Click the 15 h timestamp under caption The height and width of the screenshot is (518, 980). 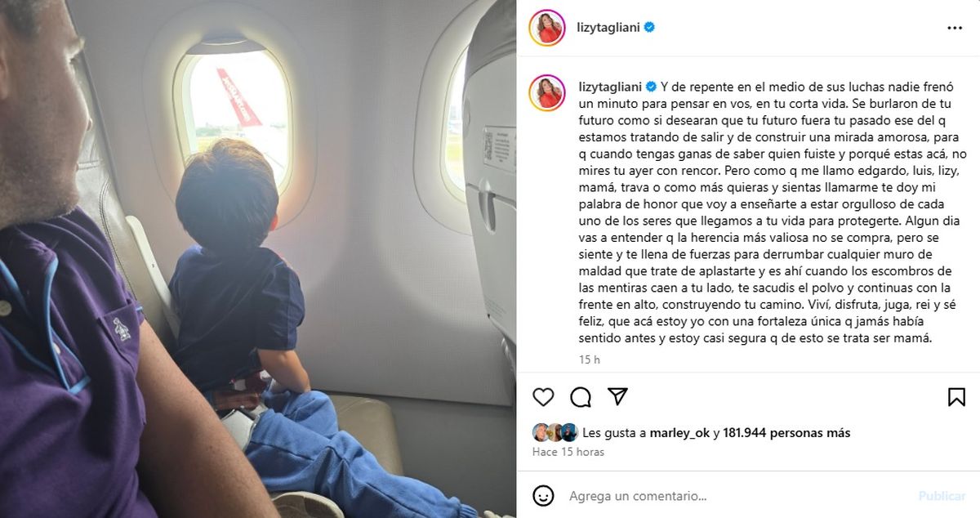tap(589, 359)
